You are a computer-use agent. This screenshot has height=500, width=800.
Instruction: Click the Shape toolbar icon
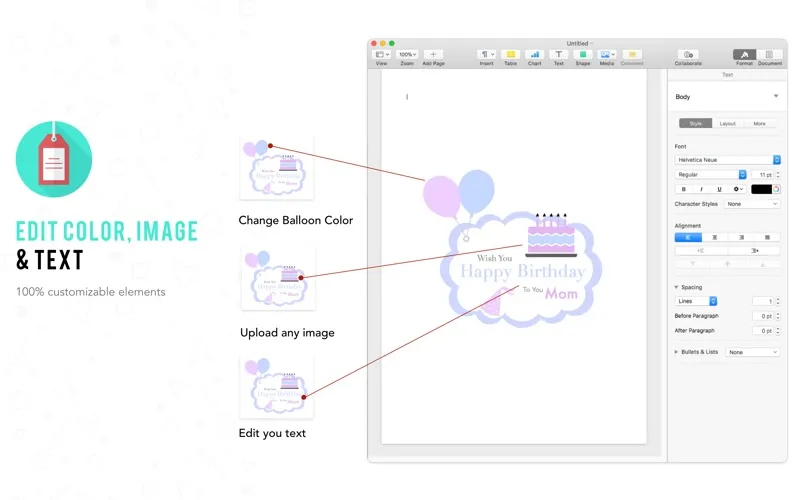(583, 55)
